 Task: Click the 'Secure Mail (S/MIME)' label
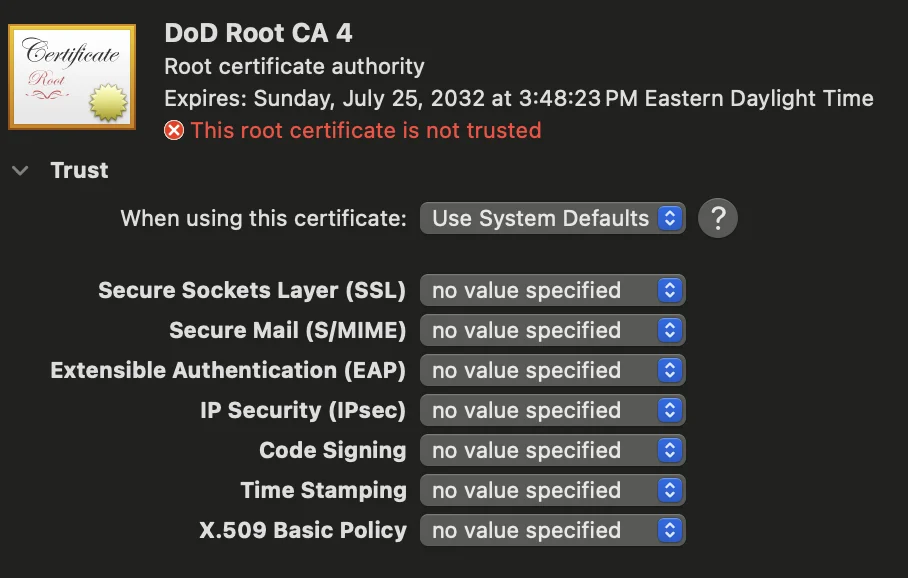pos(288,330)
